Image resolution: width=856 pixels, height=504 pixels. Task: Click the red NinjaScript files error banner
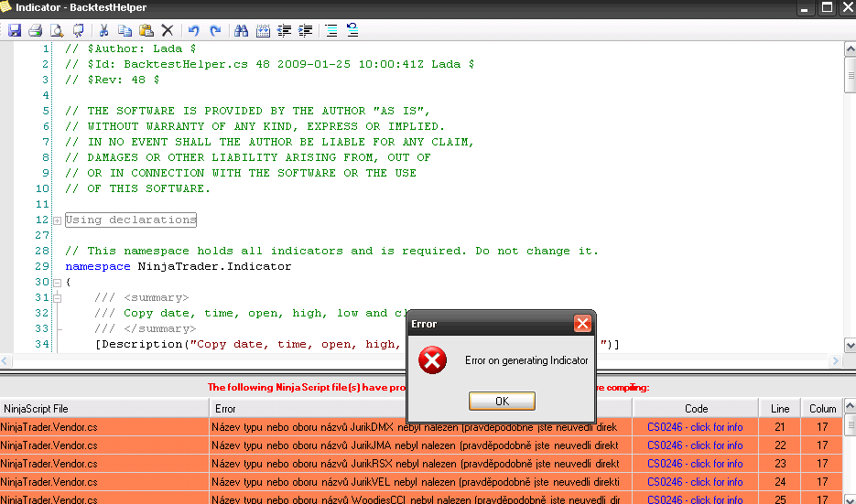[x=428, y=387]
